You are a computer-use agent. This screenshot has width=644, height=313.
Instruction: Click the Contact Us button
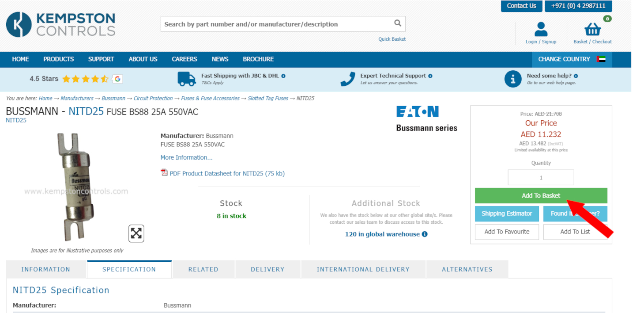pyautogui.click(x=521, y=6)
